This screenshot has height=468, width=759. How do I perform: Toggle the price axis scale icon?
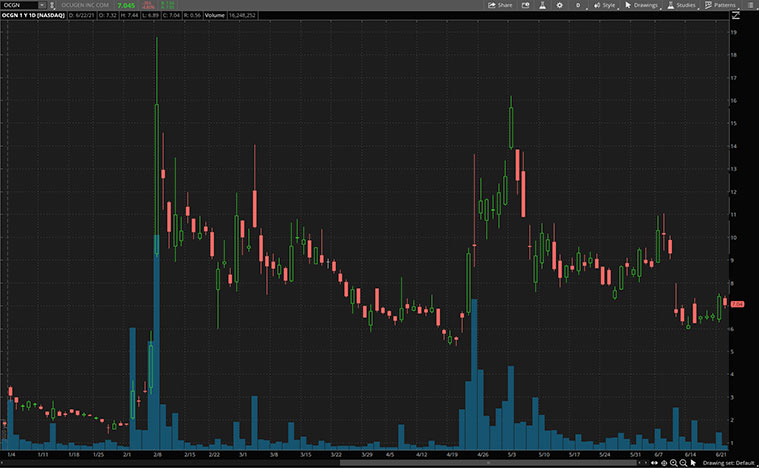pyautogui.click(x=735, y=15)
